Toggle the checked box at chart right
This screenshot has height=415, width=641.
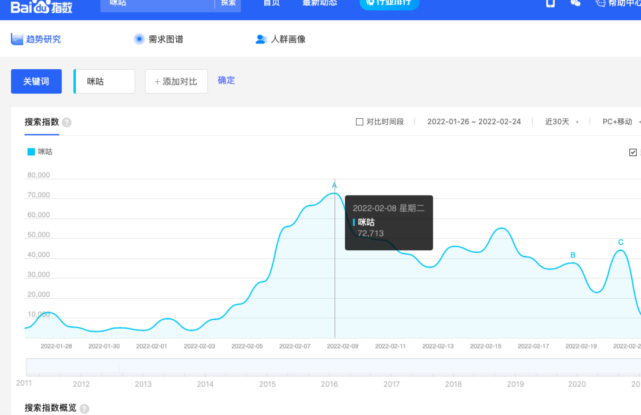[632, 152]
